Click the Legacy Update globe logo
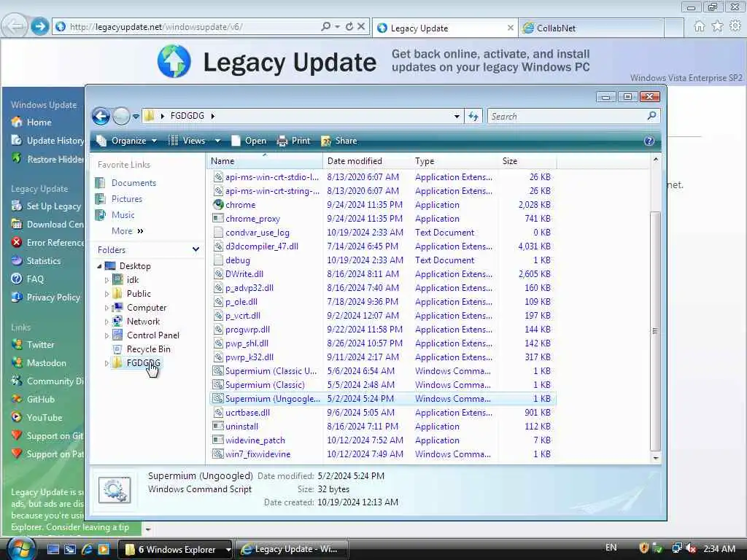This screenshot has height=560, width=747. (174, 61)
